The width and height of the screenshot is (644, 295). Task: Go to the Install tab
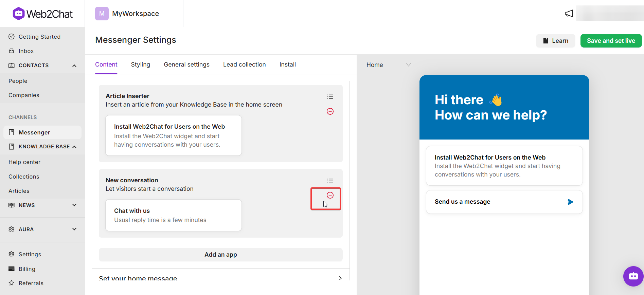pyautogui.click(x=288, y=64)
